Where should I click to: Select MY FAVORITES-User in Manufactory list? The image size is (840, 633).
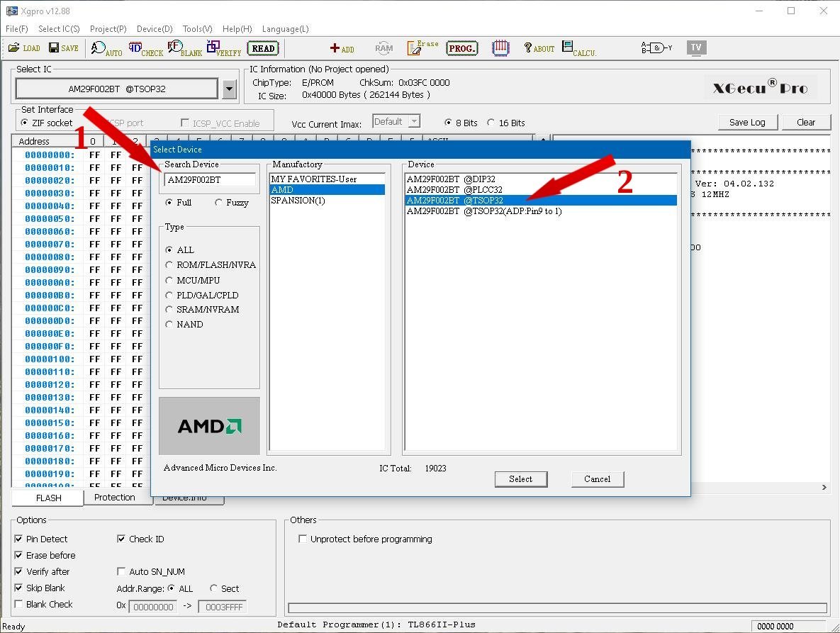point(327,179)
